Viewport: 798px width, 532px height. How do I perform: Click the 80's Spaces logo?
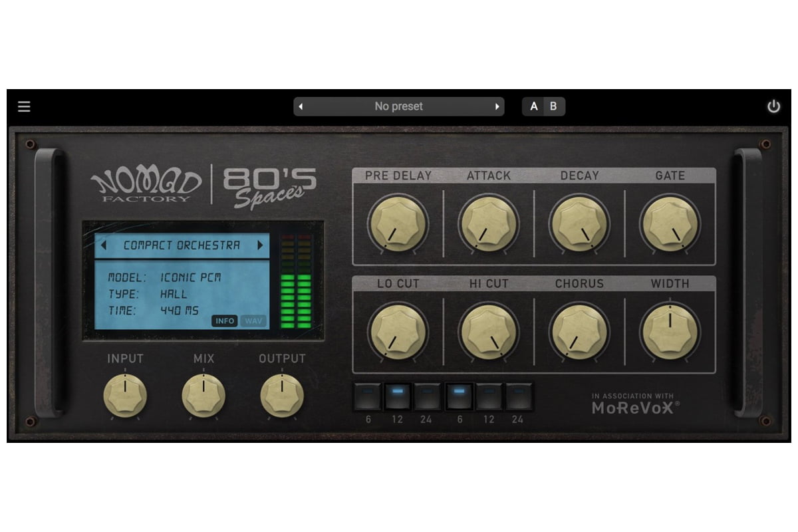269,189
